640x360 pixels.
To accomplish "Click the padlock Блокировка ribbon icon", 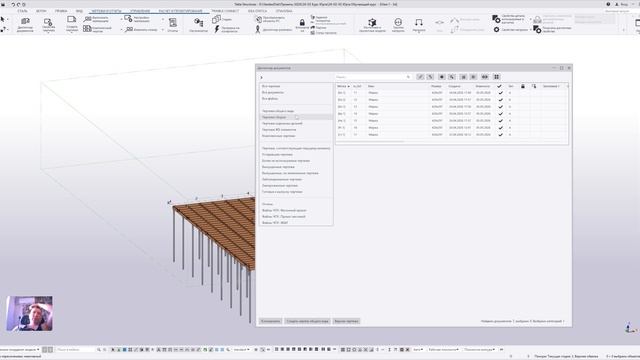I will (302, 24).
